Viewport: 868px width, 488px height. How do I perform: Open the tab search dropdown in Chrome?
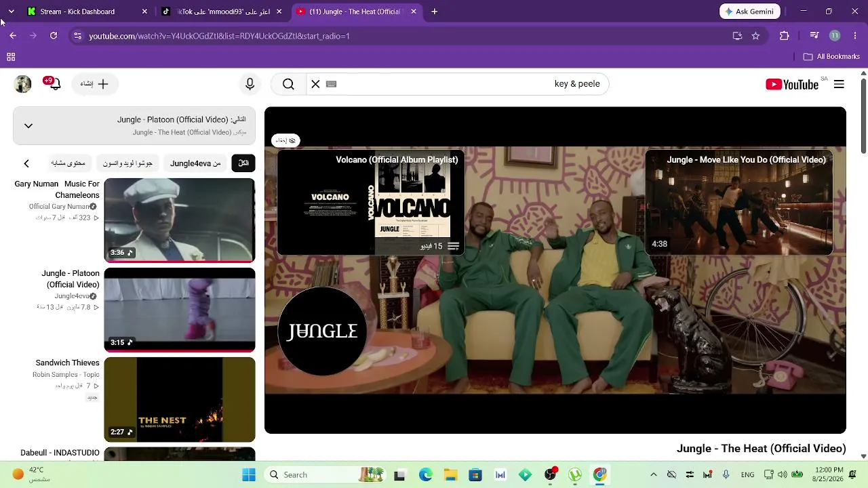[x=11, y=12]
